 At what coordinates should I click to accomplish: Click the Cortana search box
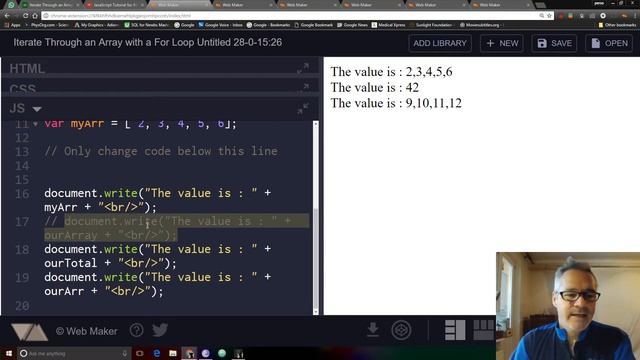pyautogui.click(x=74, y=353)
